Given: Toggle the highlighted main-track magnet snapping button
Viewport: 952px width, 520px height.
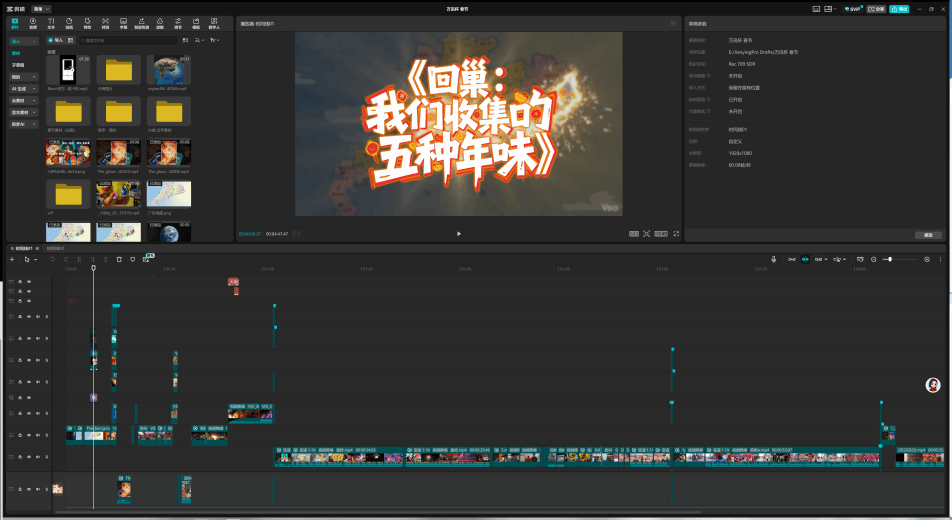Looking at the screenshot, I should click(x=804, y=259).
